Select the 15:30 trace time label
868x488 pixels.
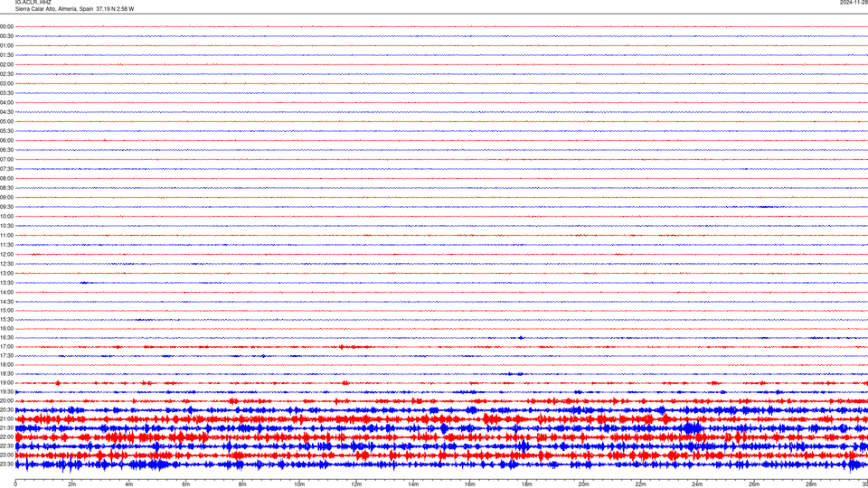pyautogui.click(x=6, y=319)
